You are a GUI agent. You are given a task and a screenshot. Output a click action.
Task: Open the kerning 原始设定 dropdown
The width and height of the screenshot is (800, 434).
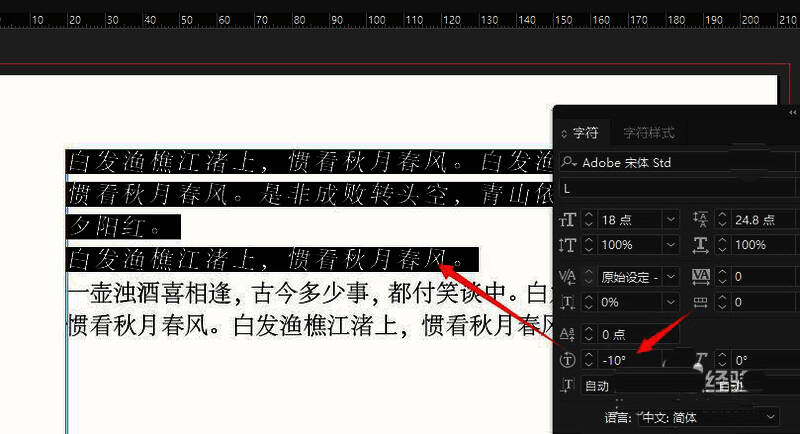[670, 277]
